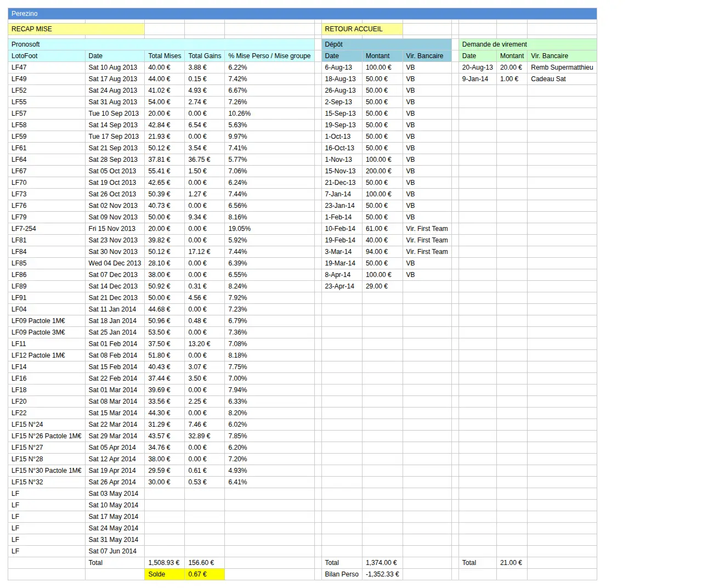Viewport: 702px width, 588px height.
Task: Click the date Wed 04 Dec 2013
Action: point(115,263)
